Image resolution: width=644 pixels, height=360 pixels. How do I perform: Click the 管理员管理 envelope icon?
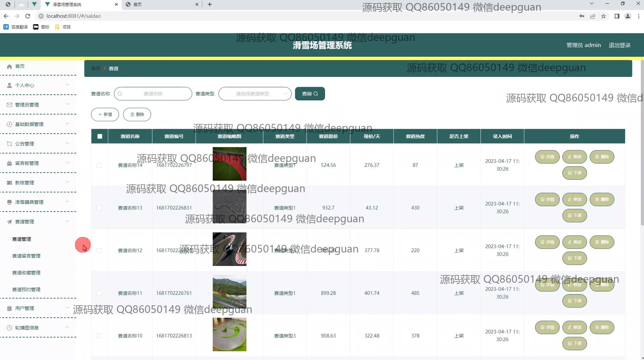click(9, 105)
